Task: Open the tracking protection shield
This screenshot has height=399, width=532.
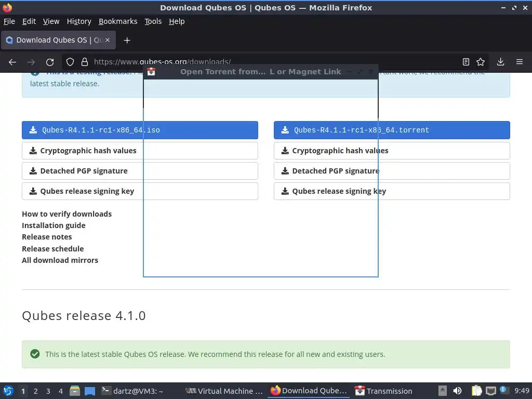Action: coord(70,62)
